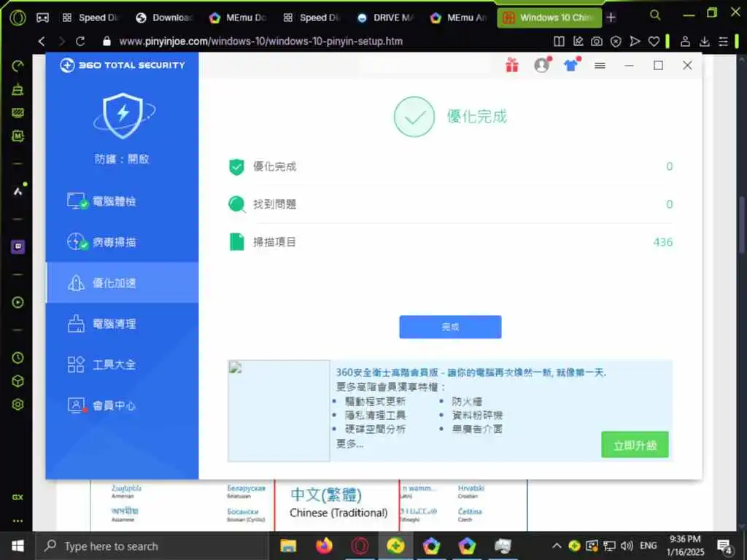Viewport: 747px width, 560px height.
Task: Open 360 Total Security taskbar icon
Action: click(395, 545)
